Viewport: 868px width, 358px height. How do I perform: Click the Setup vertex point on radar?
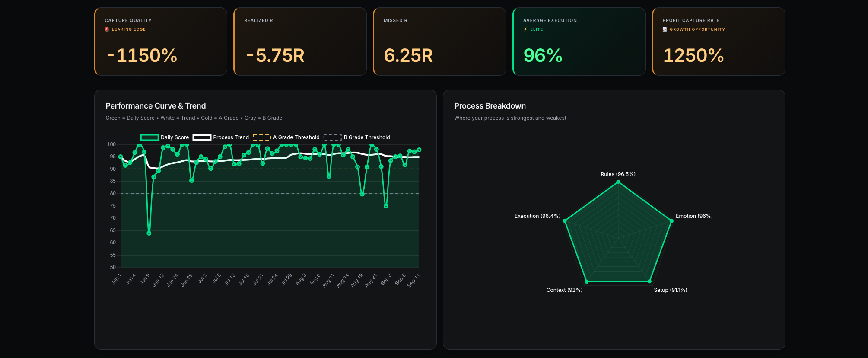coord(649,281)
